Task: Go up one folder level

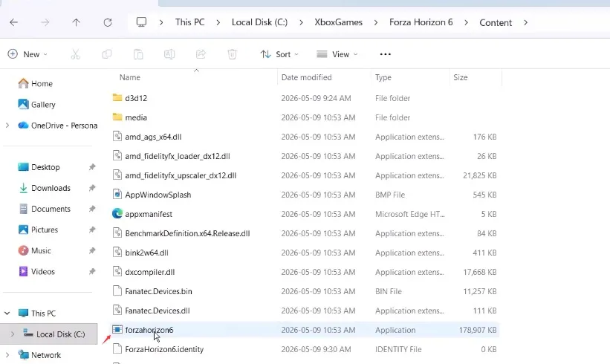Action: click(77, 22)
